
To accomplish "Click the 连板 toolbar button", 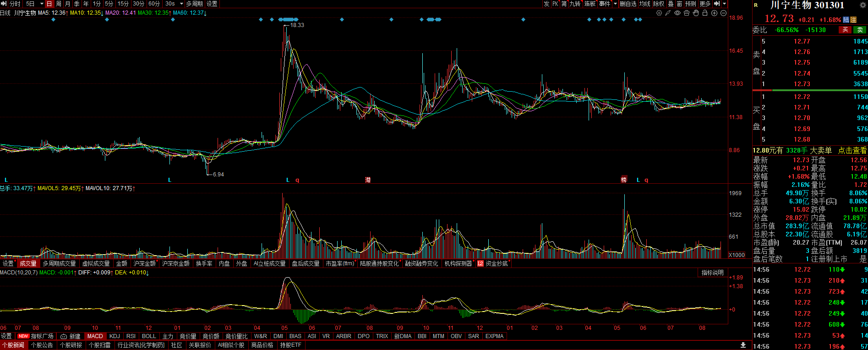I will point(590,4).
